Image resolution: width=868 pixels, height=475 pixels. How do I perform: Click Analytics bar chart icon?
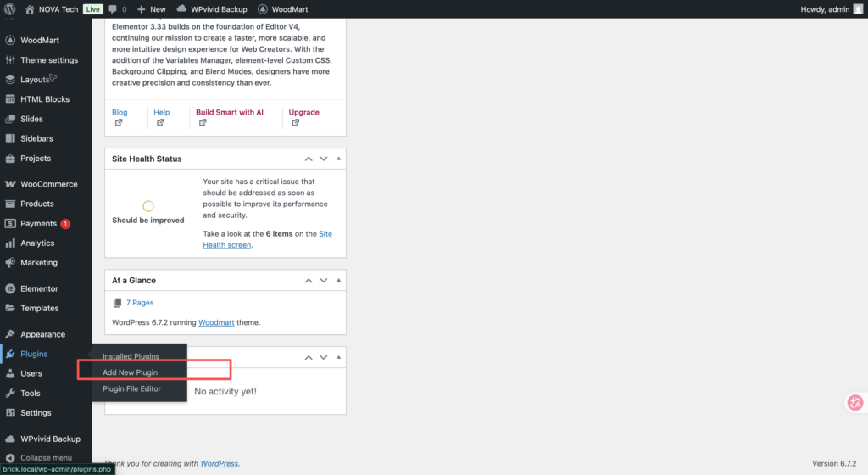[x=10, y=243]
